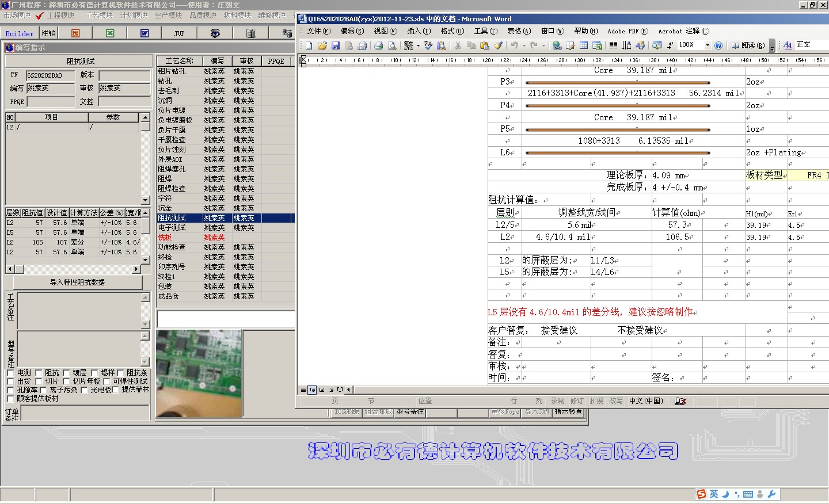Viewport: 829px width, 504px height.
Task: Click the Excel icon button in the Builder toolbar
Action: 110,33
